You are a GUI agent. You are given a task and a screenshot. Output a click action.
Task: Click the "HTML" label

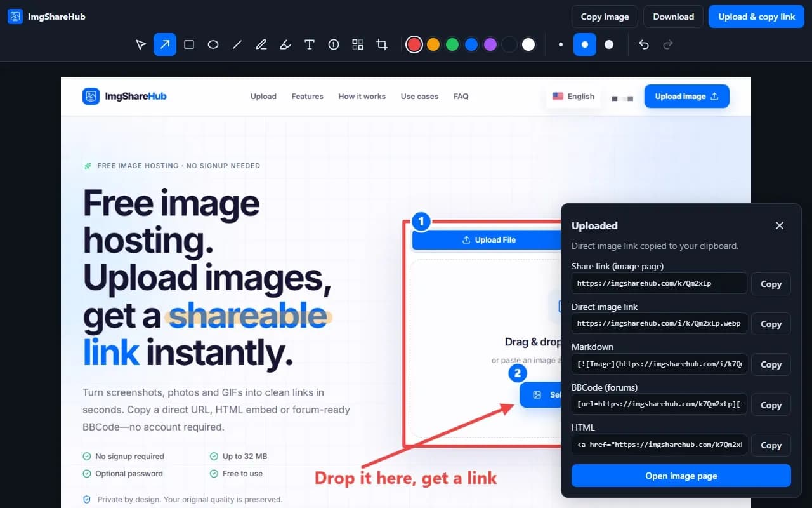pyautogui.click(x=583, y=427)
